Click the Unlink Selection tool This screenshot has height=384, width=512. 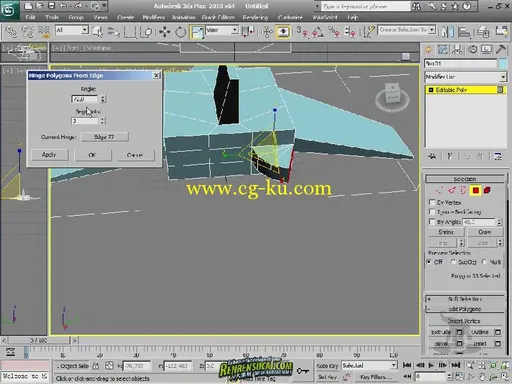click(28, 32)
